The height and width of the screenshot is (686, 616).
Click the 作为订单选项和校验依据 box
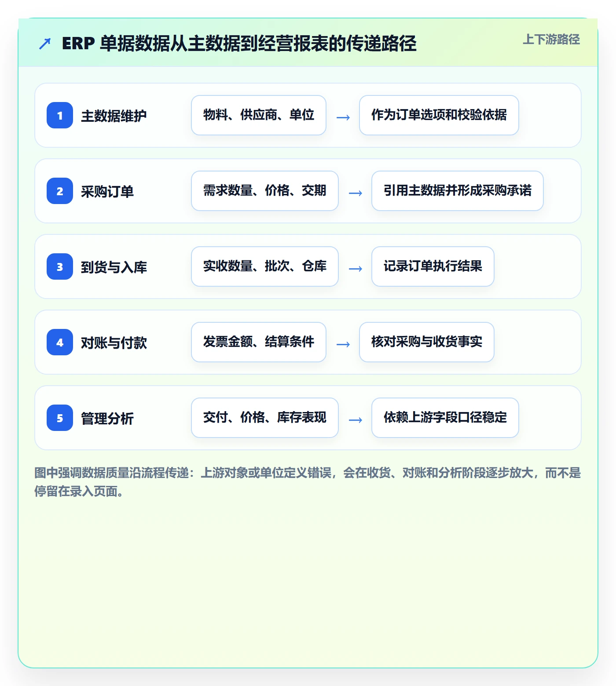tap(439, 115)
